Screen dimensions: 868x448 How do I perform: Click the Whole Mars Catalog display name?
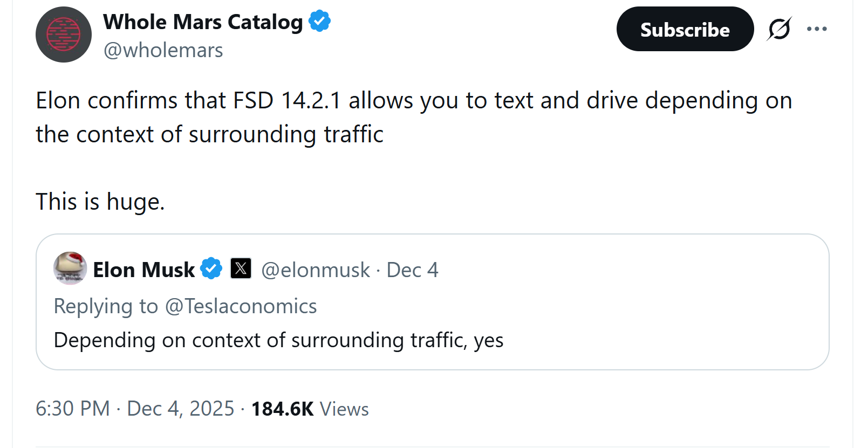tap(203, 22)
